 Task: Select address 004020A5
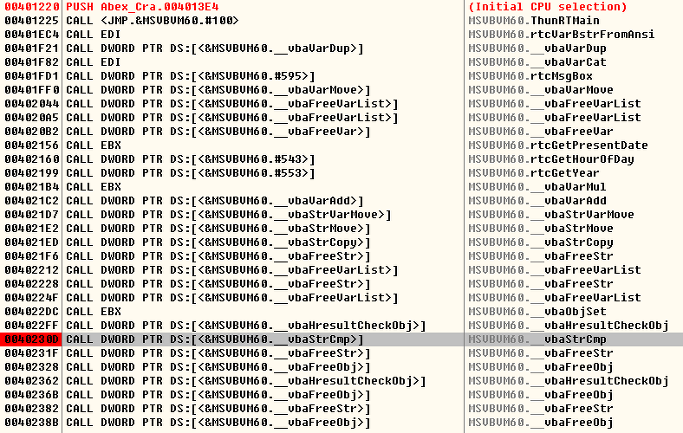click(32, 118)
